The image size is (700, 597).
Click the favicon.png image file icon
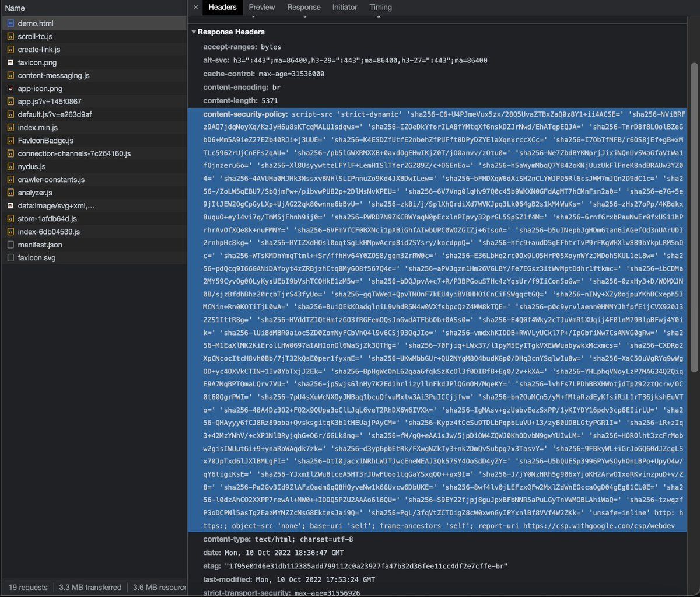click(10, 62)
